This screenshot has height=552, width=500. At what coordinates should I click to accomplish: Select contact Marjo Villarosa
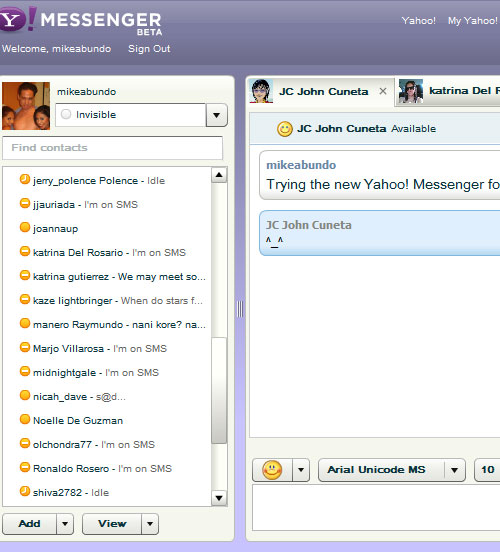[107, 348]
